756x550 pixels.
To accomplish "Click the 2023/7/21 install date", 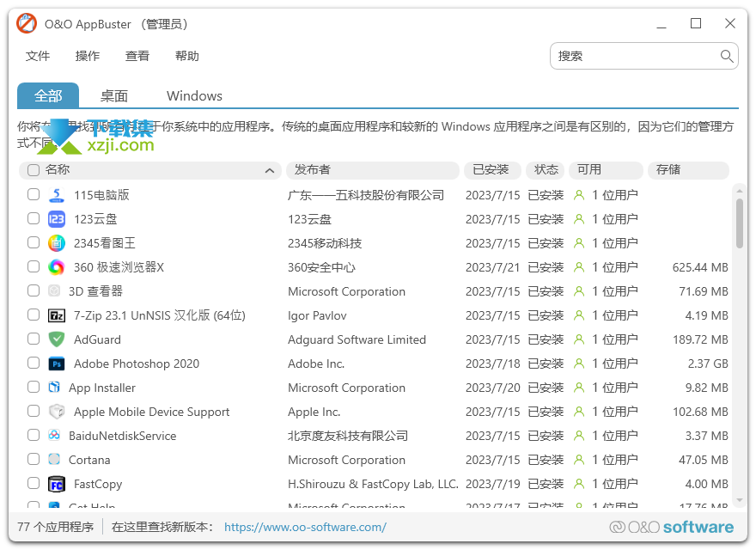I will pyautogui.click(x=493, y=266).
